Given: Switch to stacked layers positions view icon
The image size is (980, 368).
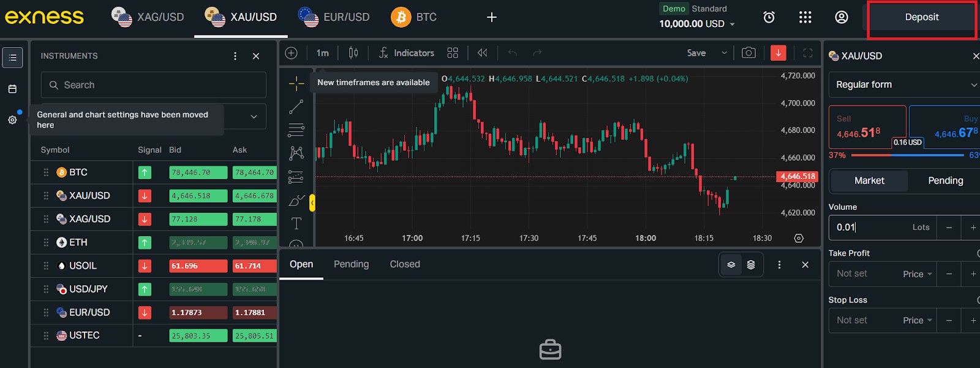Looking at the screenshot, I should (x=751, y=265).
